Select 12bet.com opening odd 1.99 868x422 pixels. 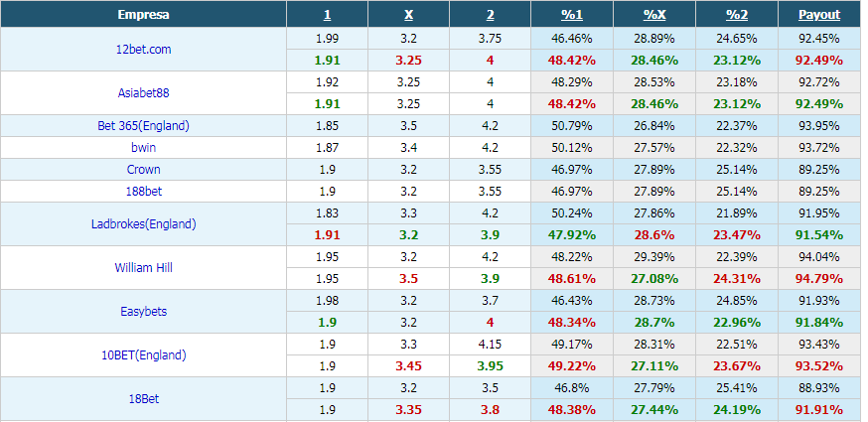pyautogui.click(x=327, y=39)
